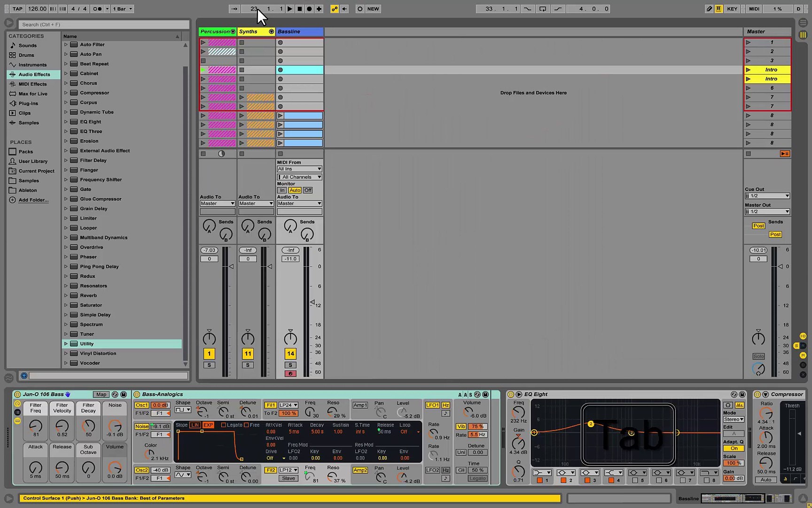Toggle Percussion track activator 1
Screen dimensions: 812x508
pyautogui.click(x=209, y=354)
